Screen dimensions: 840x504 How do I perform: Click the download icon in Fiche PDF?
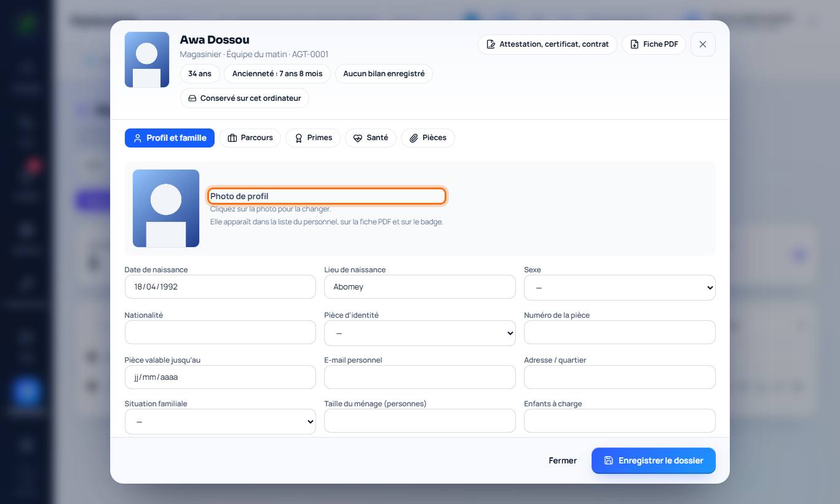coord(635,44)
